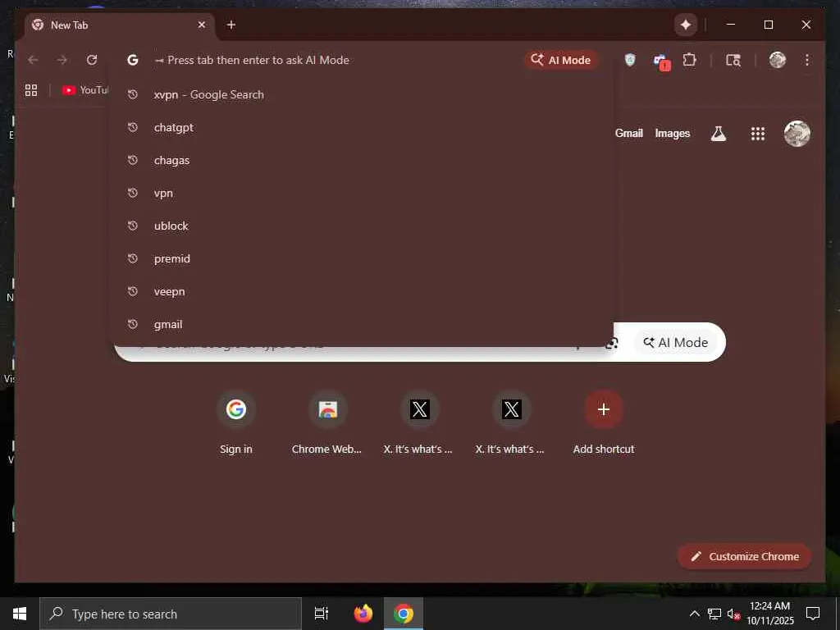Close the New Tab tab

pyautogui.click(x=202, y=25)
